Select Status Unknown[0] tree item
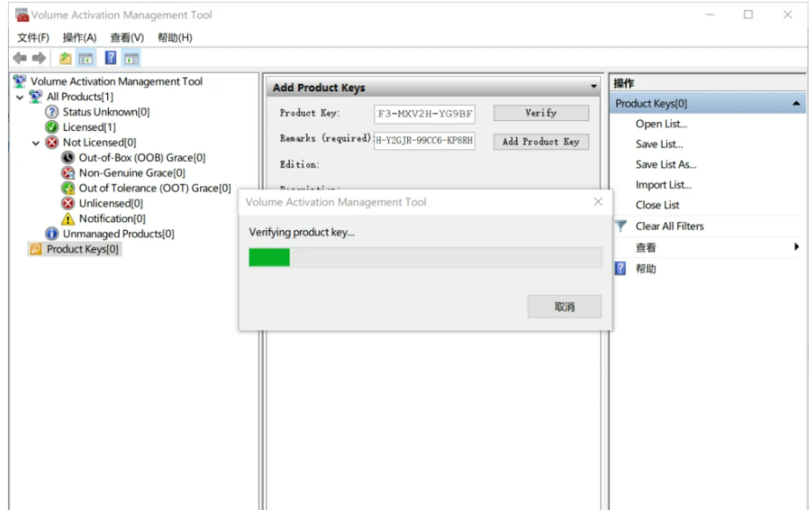Viewport: 812px width, 510px height. tap(106, 111)
